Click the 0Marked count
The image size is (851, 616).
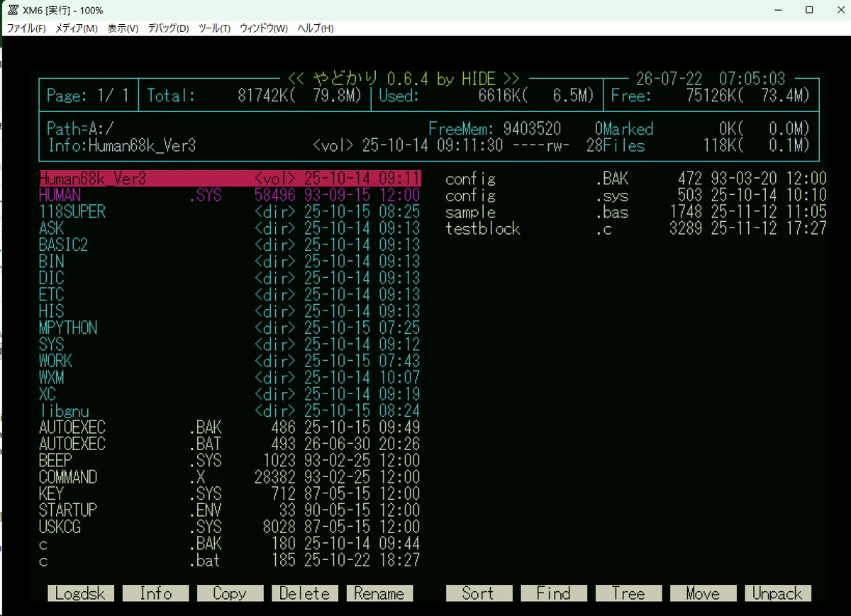(x=624, y=129)
